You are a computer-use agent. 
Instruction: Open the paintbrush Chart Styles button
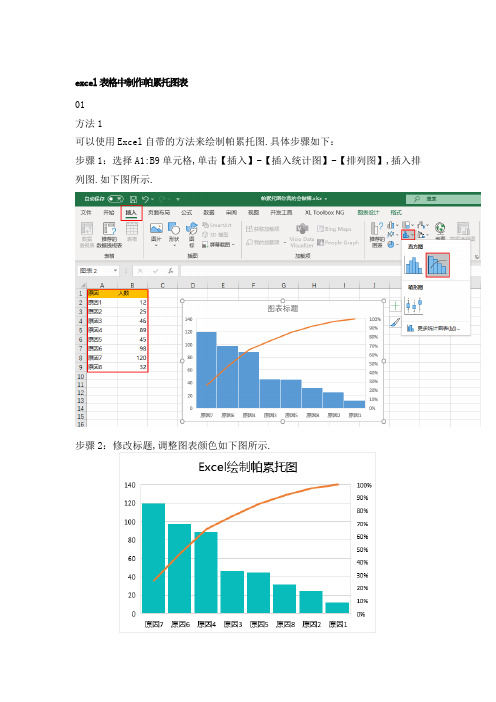coord(395,322)
